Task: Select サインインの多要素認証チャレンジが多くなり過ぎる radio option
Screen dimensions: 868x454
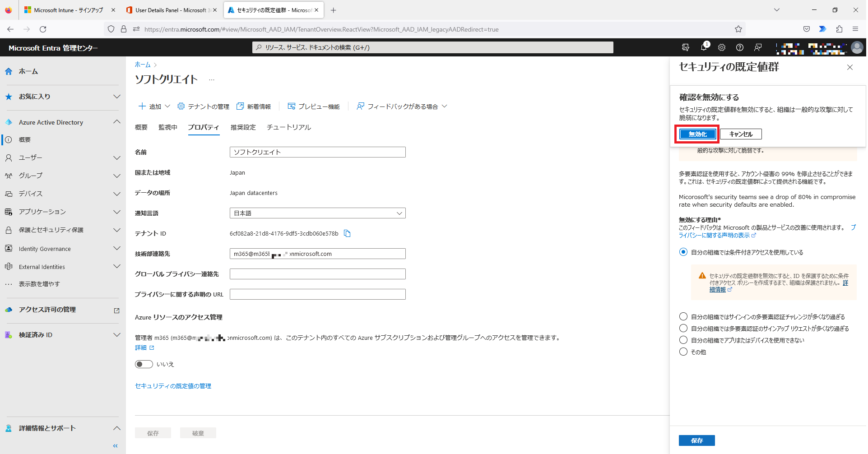Action: pos(683,316)
